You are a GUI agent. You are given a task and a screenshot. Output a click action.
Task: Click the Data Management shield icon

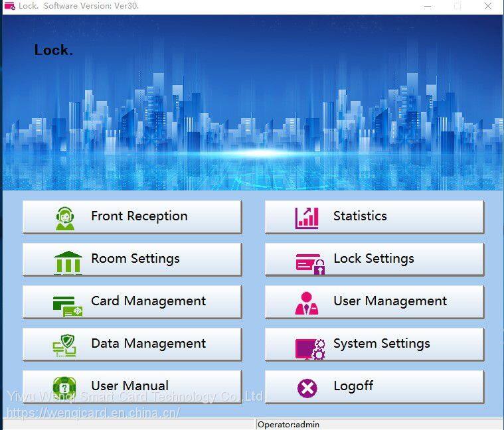65,346
